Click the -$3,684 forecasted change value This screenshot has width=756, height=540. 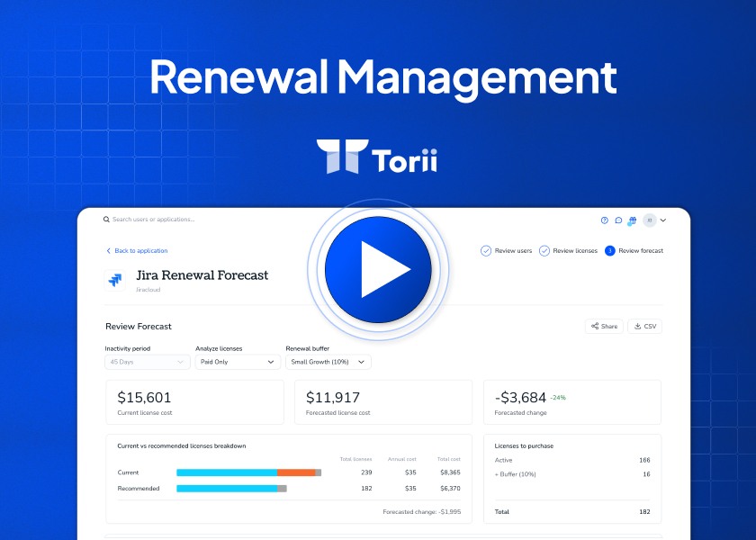(x=520, y=398)
